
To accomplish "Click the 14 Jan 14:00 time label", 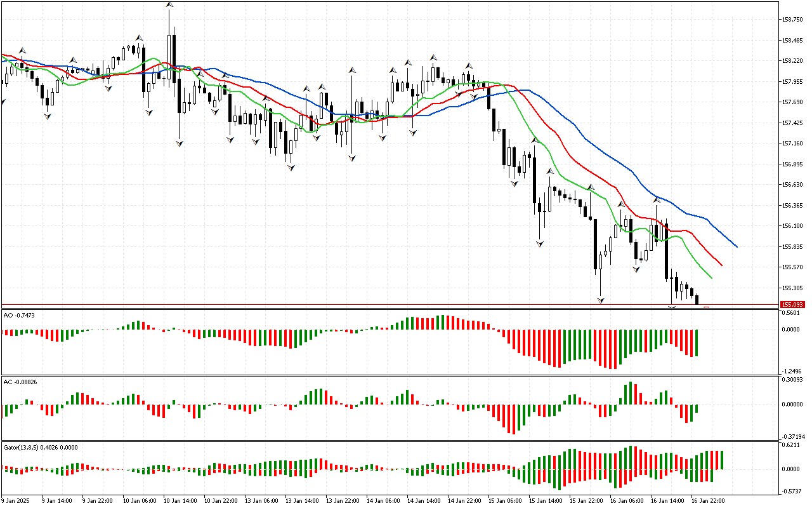I will (x=423, y=500).
